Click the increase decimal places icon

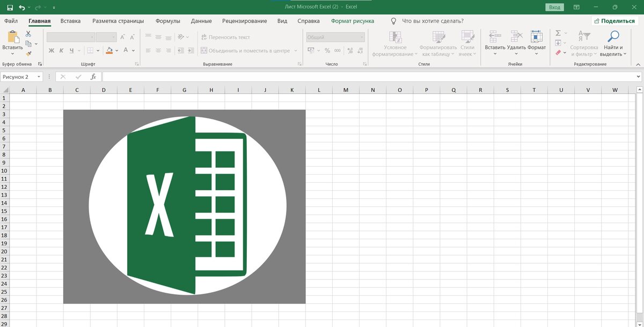[x=350, y=50]
